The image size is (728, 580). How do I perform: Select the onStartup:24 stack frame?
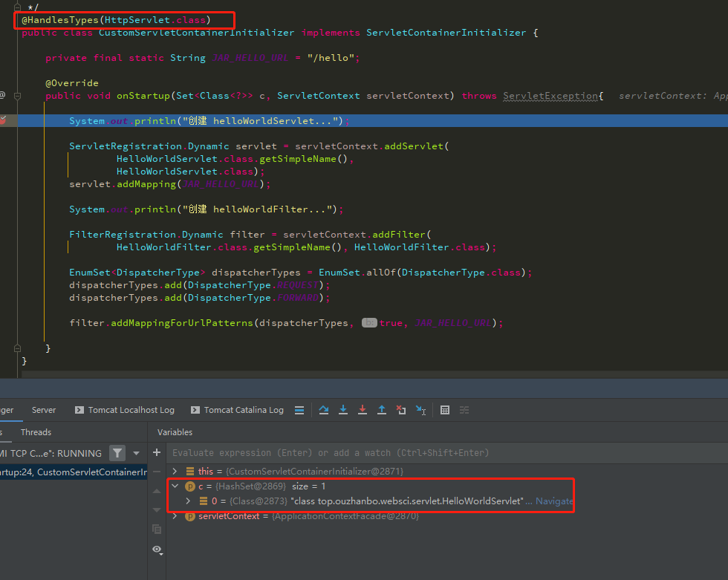tap(74, 472)
